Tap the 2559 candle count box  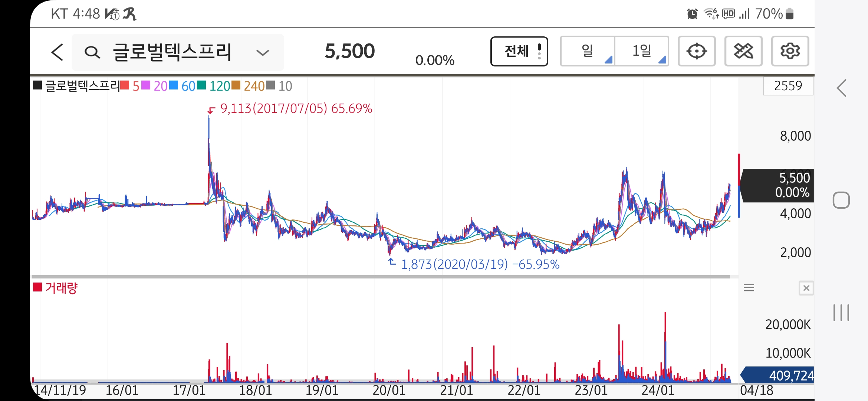[x=788, y=86]
